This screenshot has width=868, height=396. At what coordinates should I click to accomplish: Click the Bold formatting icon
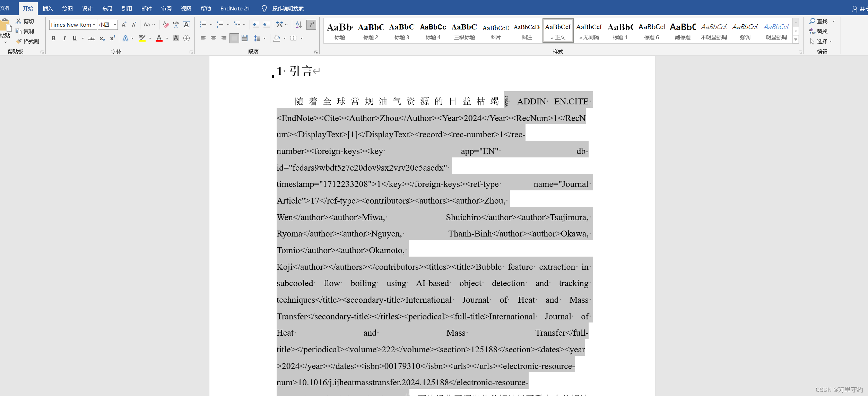click(x=54, y=38)
